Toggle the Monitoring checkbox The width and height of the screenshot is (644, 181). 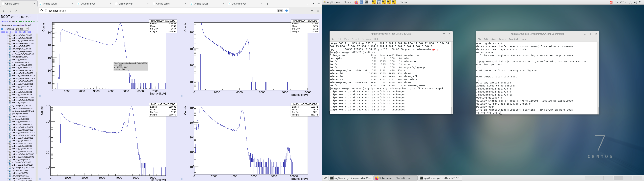2,29
